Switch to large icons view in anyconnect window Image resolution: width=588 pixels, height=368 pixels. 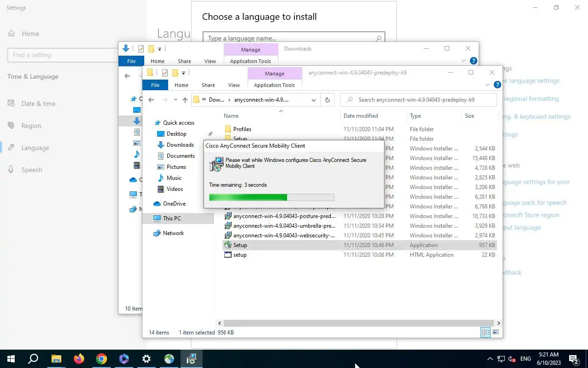pyautogui.click(x=496, y=332)
